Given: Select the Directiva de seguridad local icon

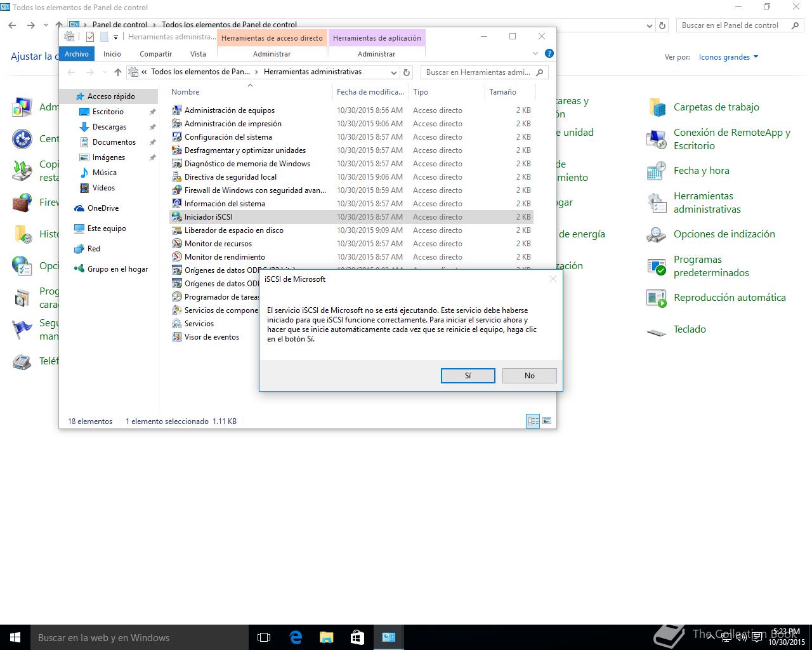Looking at the screenshot, I should (x=177, y=177).
